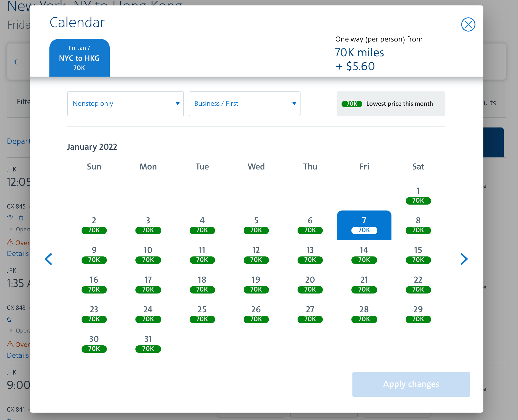Select the Fri, Jan 7 NYC to HKG tab
The height and width of the screenshot is (420, 518).
pyautogui.click(x=79, y=58)
